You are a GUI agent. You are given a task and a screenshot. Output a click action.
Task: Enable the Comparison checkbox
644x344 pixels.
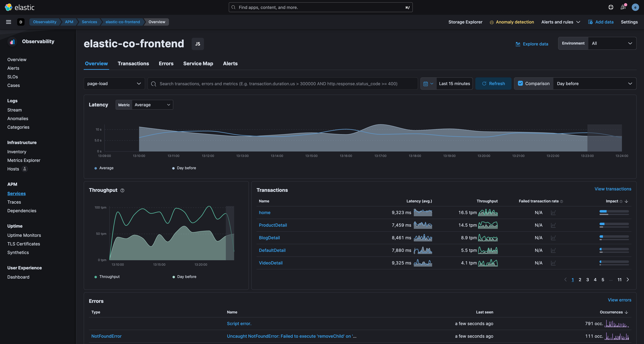[x=521, y=83]
